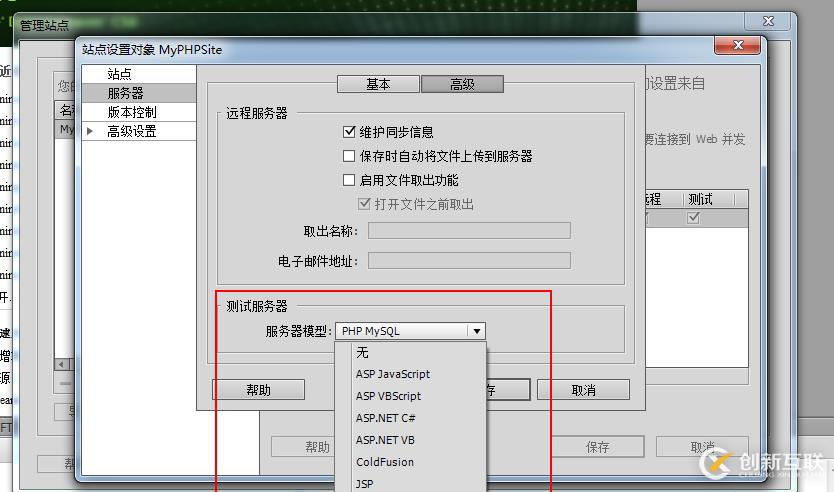Click the 取出名称 input field

(x=469, y=230)
